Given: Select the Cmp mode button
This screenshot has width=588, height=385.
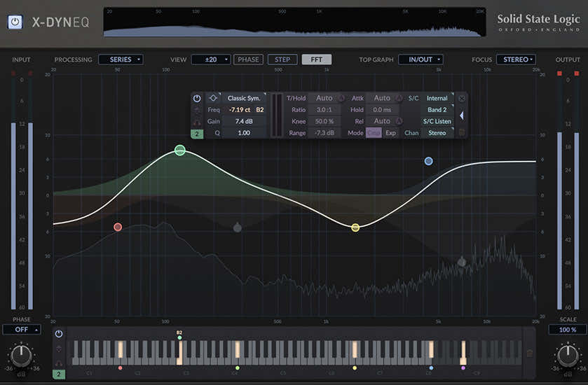Looking at the screenshot, I should pyautogui.click(x=374, y=133).
